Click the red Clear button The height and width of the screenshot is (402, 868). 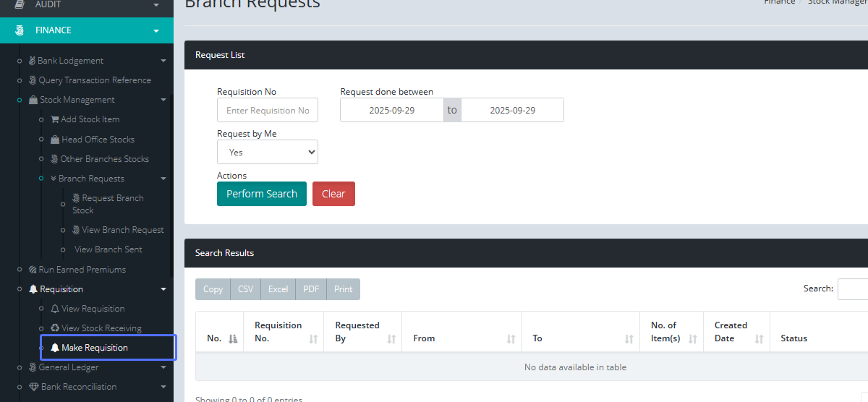(x=333, y=194)
